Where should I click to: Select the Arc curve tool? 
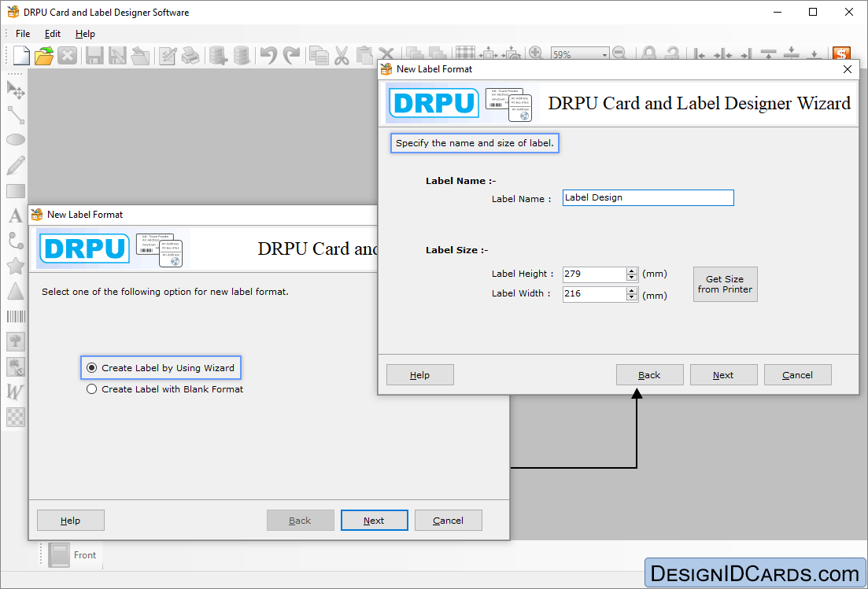coord(16,241)
